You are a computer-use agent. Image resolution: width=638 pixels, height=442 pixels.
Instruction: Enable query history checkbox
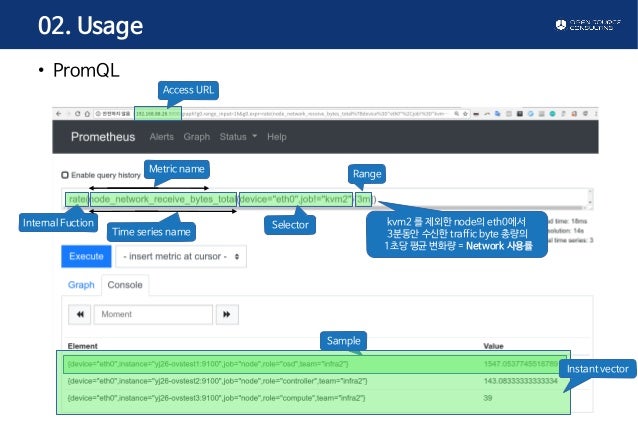pyautogui.click(x=65, y=175)
